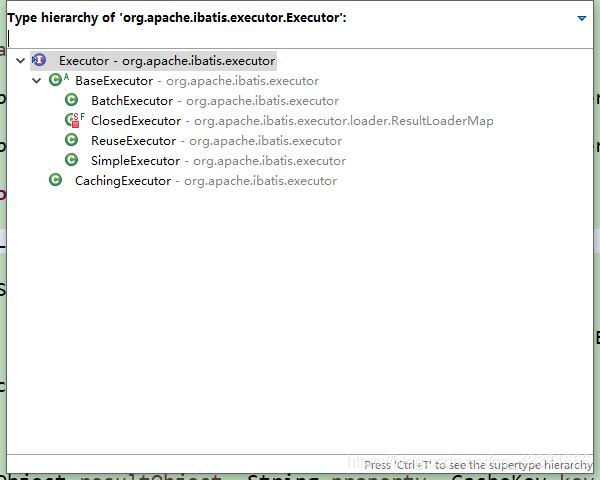Open the hierarchy view menu dropdown arrow
This screenshot has width=600, height=480.
pyautogui.click(x=582, y=18)
